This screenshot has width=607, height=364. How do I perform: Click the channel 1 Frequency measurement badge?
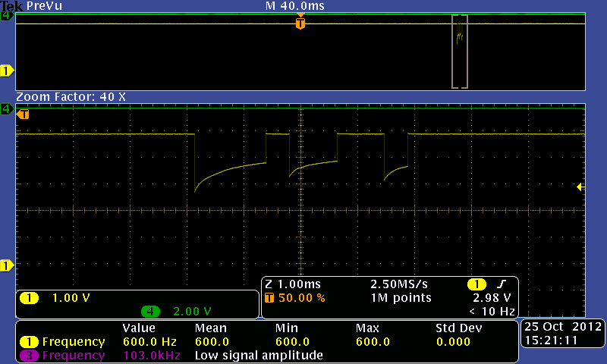pos(29,342)
